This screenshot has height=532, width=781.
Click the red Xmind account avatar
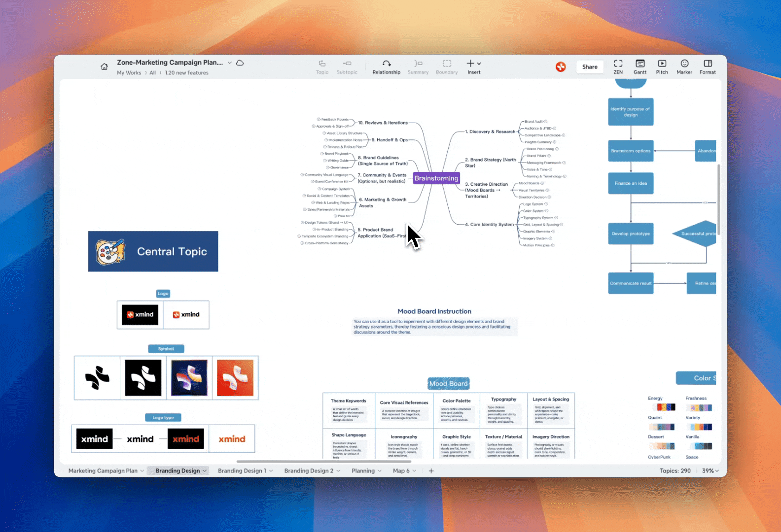[561, 66]
